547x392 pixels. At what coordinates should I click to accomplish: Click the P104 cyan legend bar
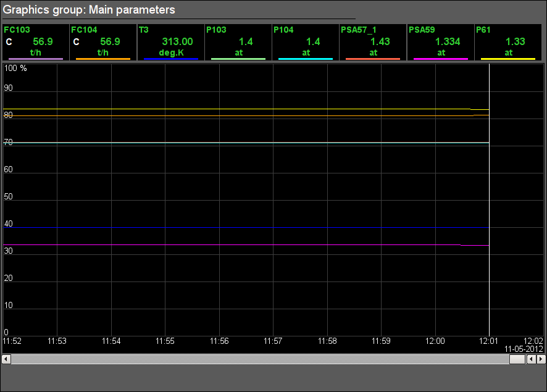click(x=305, y=59)
